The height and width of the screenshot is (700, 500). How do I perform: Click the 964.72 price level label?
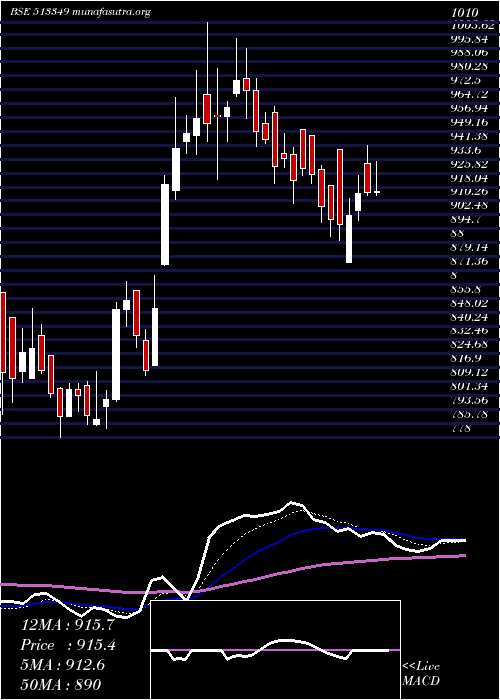point(470,94)
